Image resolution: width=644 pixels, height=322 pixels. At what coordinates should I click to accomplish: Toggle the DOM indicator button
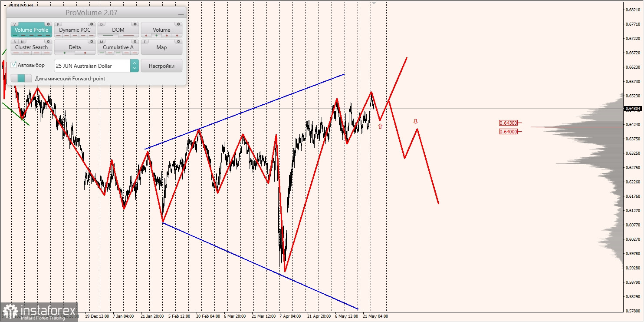118,30
